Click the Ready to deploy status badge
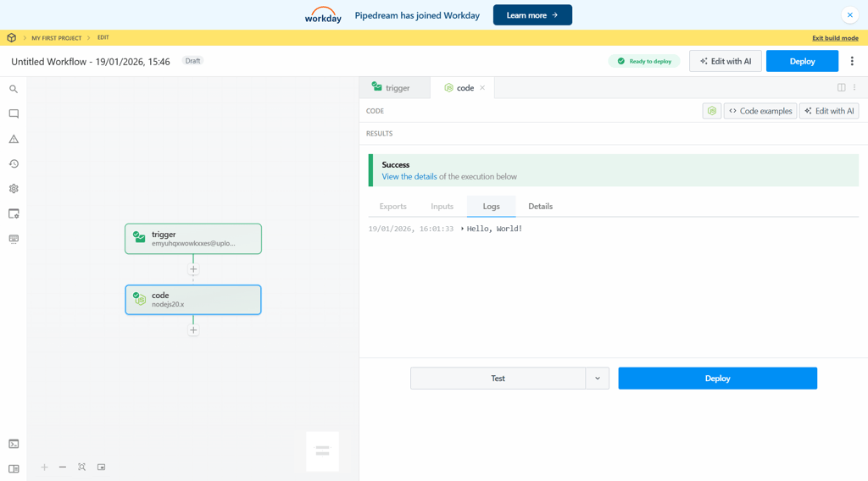868x481 pixels. (x=644, y=61)
